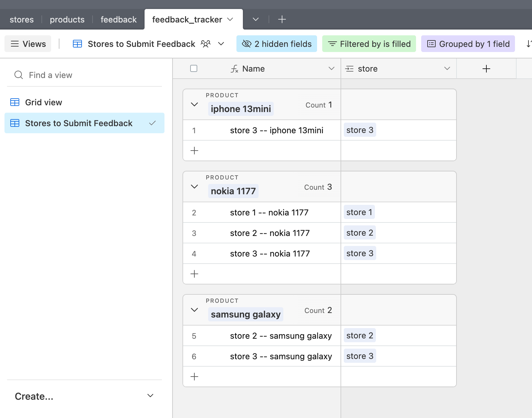Screen dimensions: 532x418
Task: Open store 3 chip in row 1
Action: point(360,130)
